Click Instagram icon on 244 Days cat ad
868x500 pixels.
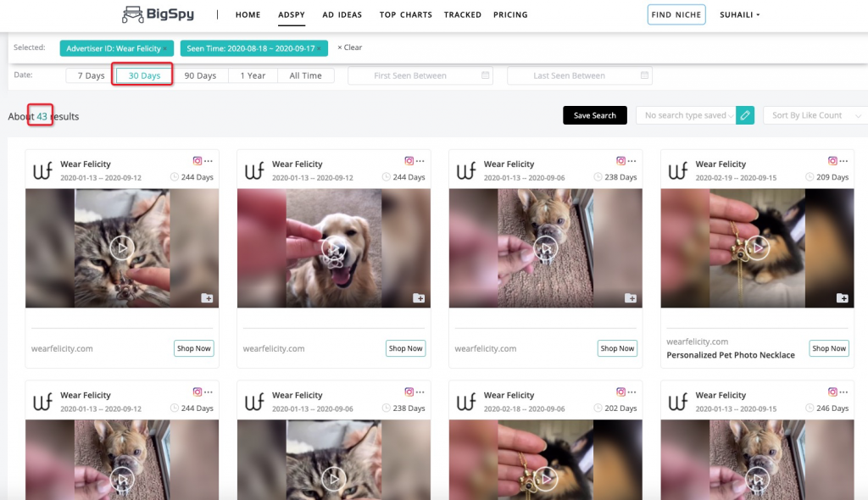click(197, 160)
